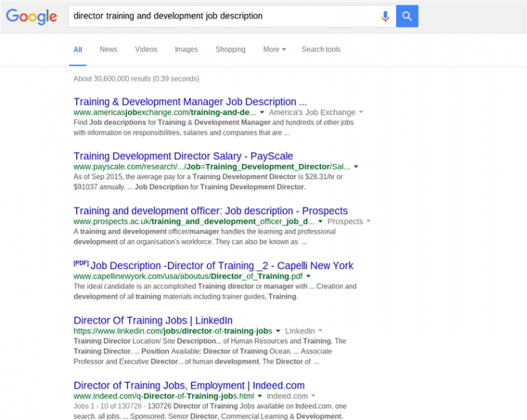Select the All results tab
Screen dimensions: 527x420
tap(78, 49)
